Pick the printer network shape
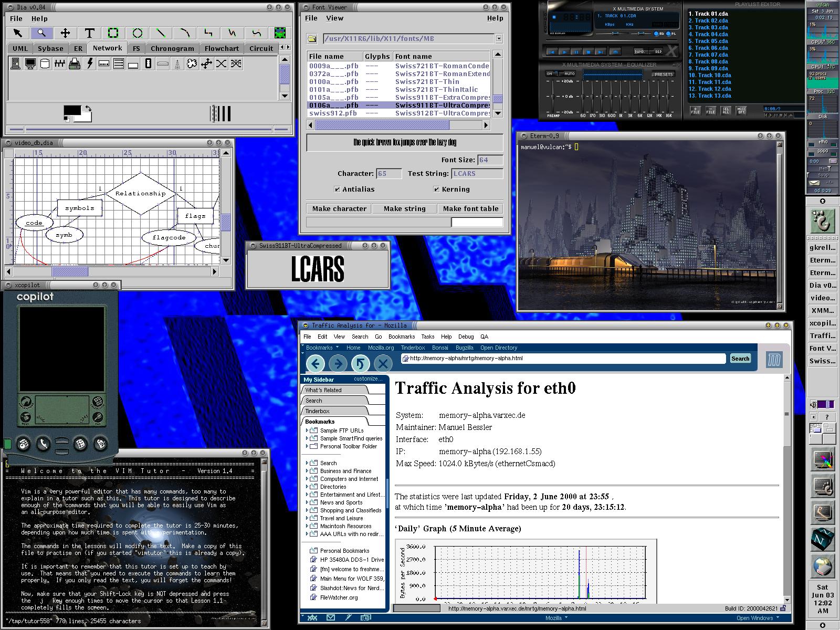The image size is (840, 630). [x=75, y=64]
